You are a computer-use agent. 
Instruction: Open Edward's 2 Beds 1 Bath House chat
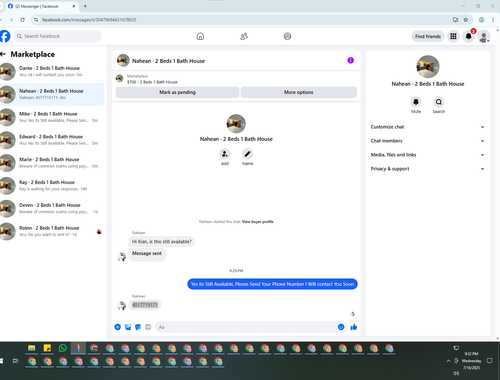pyautogui.click(x=52, y=140)
